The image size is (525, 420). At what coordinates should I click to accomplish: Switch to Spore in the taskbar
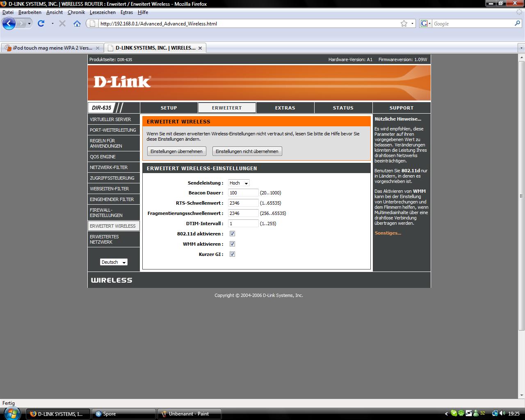point(123,414)
